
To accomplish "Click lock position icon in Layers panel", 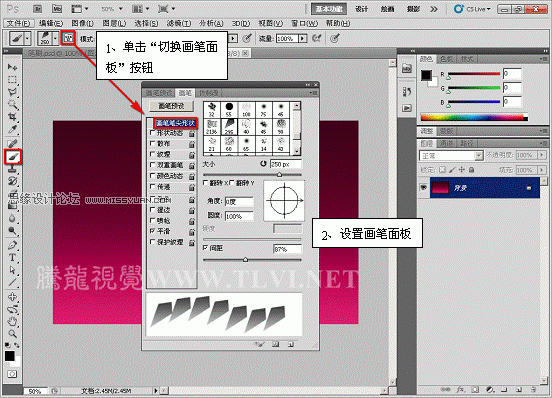I will [x=462, y=170].
